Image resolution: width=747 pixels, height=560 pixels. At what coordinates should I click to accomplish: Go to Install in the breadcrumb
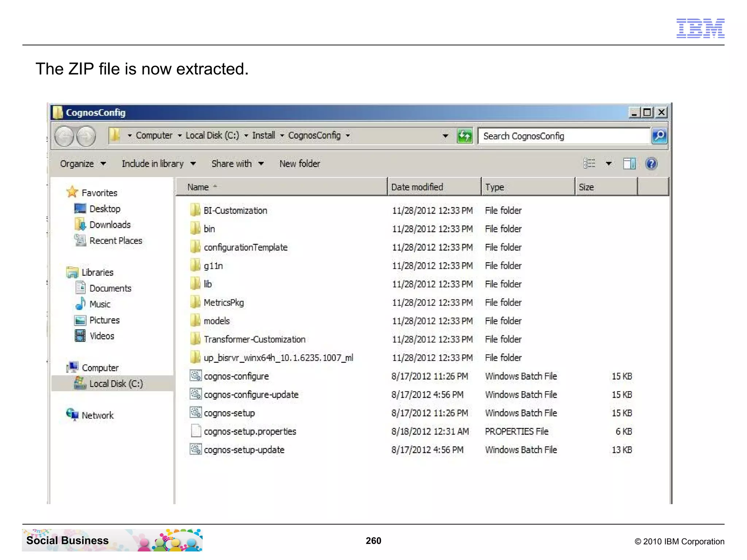coord(263,136)
